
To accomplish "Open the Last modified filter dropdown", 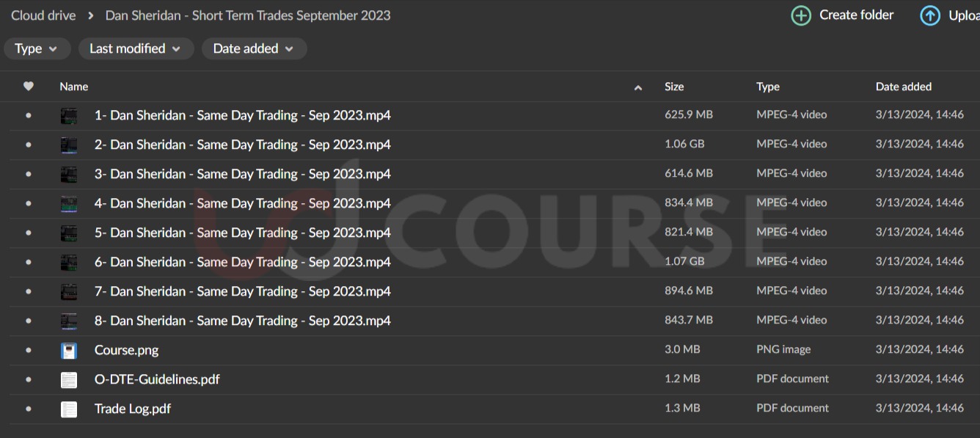I will coord(136,48).
